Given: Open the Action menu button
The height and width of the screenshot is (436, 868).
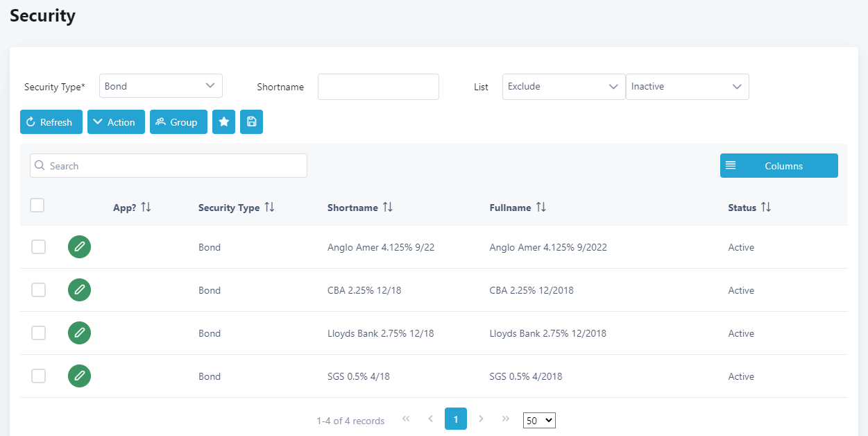Looking at the screenshot, I should point(116,122).
